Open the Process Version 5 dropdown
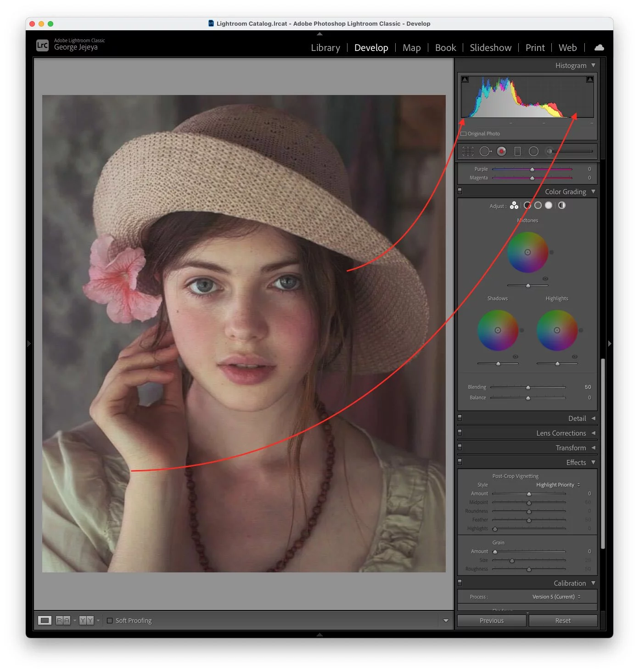Viewport: 639px width, 672px height. tap(556, 597)
